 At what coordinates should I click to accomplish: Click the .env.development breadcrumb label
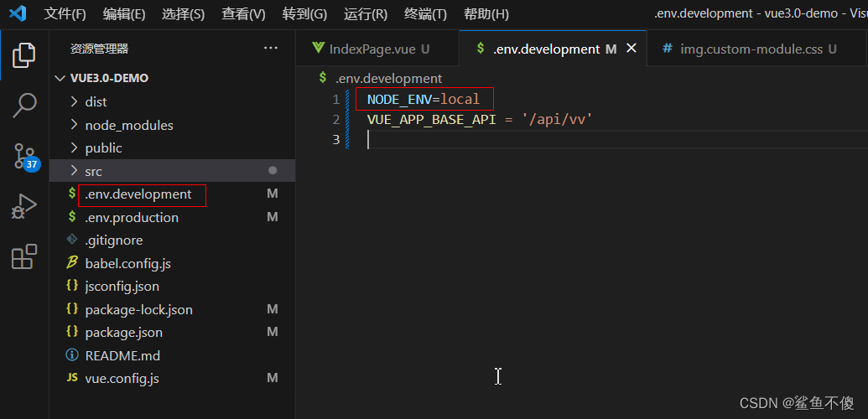click(388, 79)
